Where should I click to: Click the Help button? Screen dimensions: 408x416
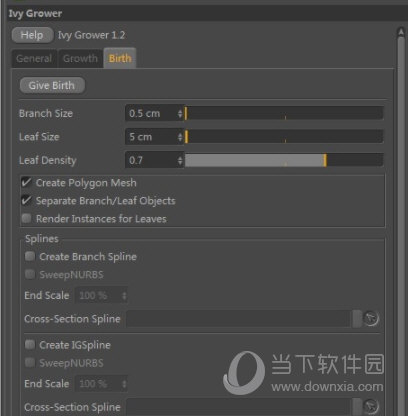32,35
